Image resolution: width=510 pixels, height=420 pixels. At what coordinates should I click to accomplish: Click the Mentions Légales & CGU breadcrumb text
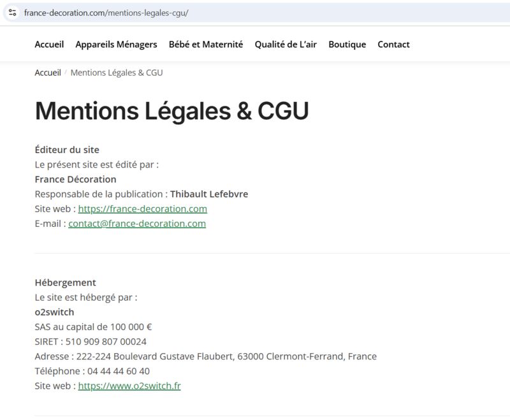click(117, 73)
